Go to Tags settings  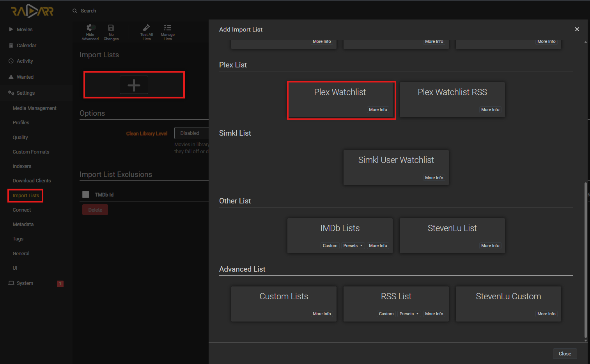(18, 239)
